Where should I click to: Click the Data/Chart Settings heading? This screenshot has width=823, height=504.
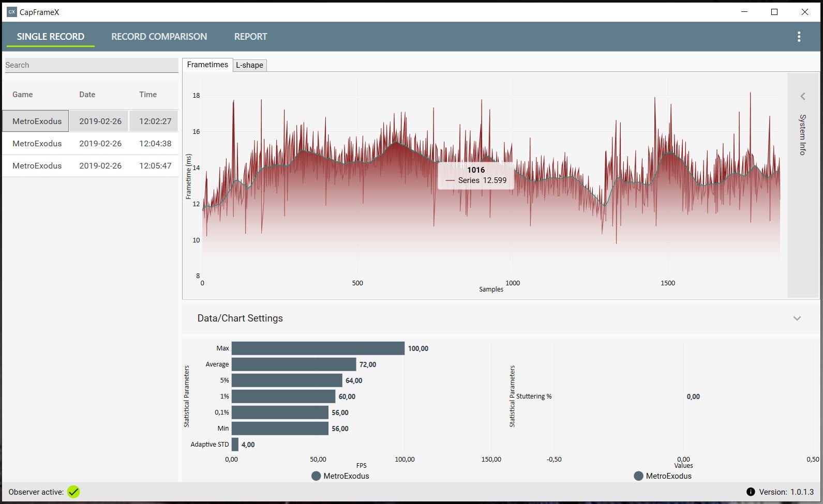click(240, 318)
